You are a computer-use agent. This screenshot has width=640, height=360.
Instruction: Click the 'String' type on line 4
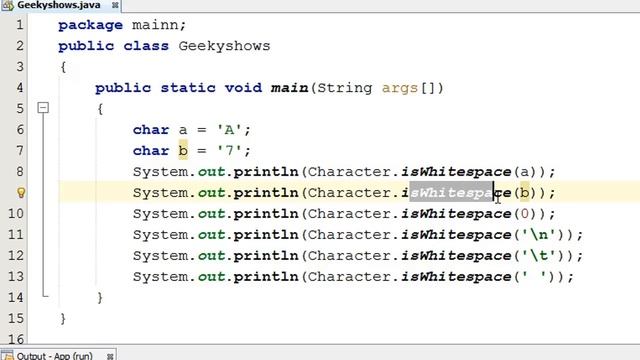[345, 89]
